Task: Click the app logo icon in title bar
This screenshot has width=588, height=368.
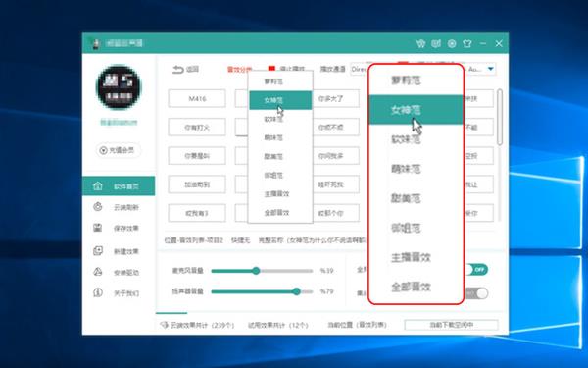Action: coord(96,43)
